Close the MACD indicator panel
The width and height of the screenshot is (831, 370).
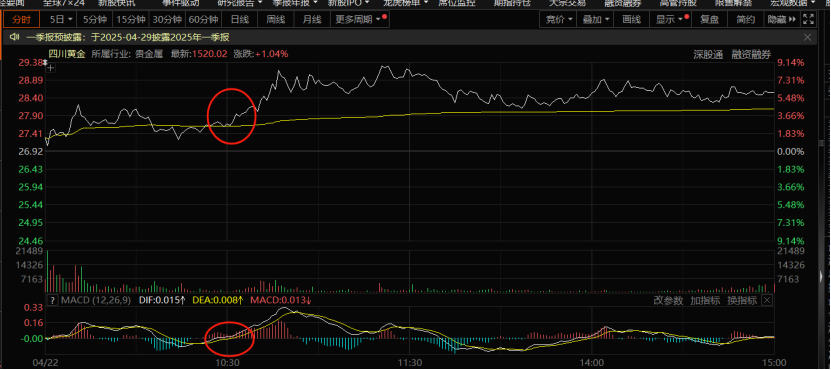click(766, 301)
